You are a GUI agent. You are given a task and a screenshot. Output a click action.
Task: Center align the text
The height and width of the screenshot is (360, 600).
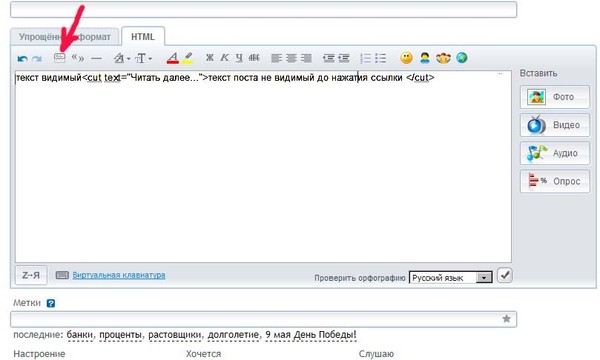pos(291,58)
